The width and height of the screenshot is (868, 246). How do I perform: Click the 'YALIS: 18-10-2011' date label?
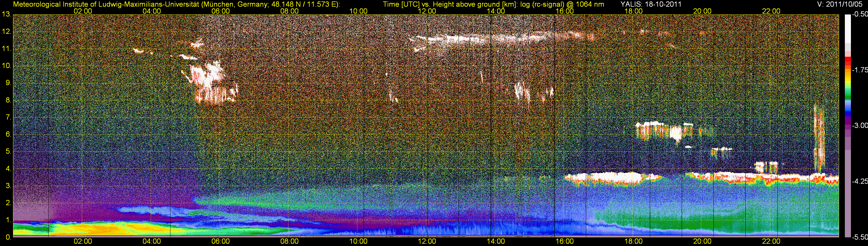(651, 4)
